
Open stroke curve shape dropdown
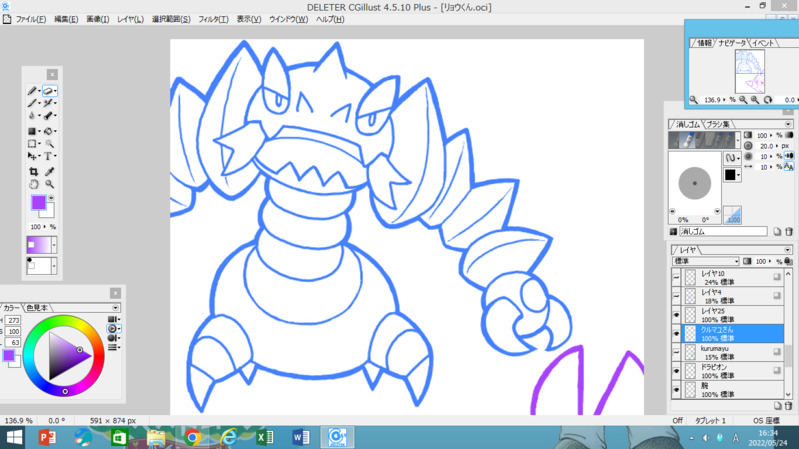point(732,158)
